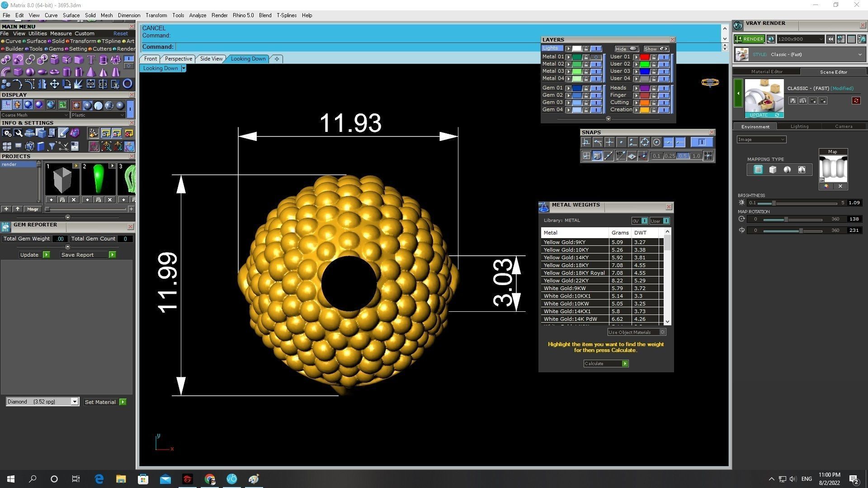Switch to the Perspective viewport tab
868x488 pixels.
point(178,59)
